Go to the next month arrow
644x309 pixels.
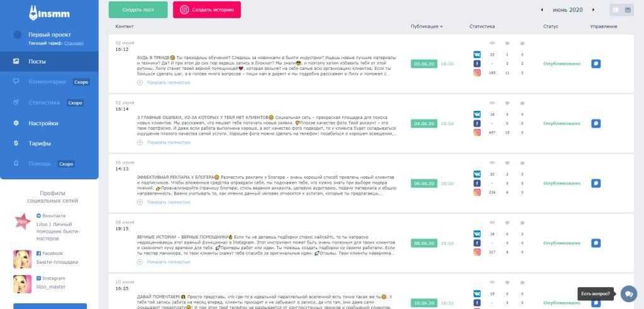coord(593,10)
